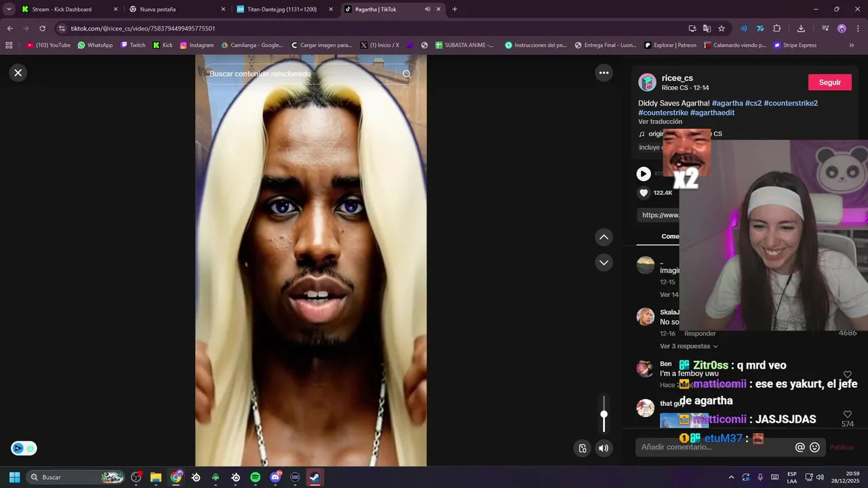This screenshot has width=868, height=488.
Task: Go to the next video arrow
Action: click(x=604, y=262)
